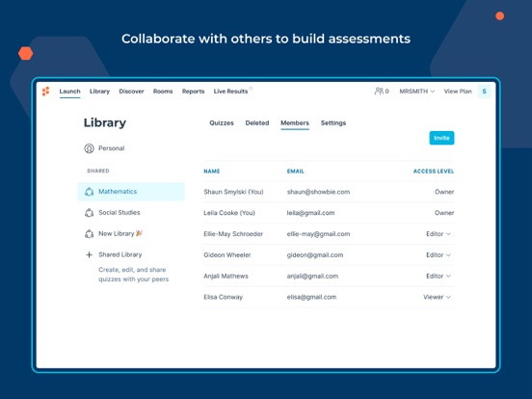Click the Social Studies library icon
The image size is (532, 399).
pos(89,213)
